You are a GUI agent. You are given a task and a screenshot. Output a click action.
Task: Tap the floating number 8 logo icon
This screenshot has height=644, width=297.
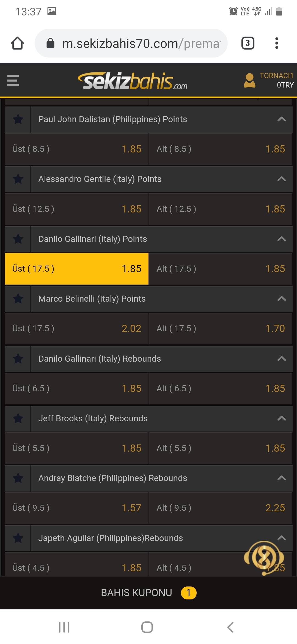click(264, 558)
